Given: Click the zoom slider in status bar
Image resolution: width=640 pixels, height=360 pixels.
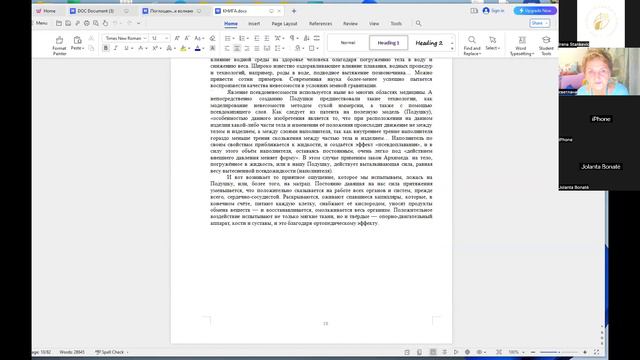Looking at the screenshot, I should [x=559, y=352].
